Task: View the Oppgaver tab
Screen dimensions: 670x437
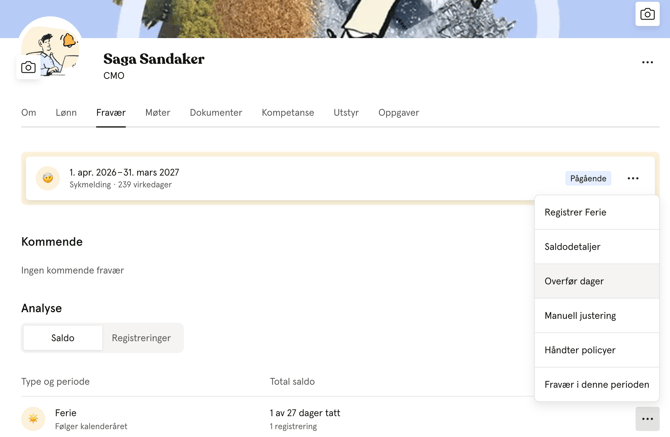Action: [398, 113]
